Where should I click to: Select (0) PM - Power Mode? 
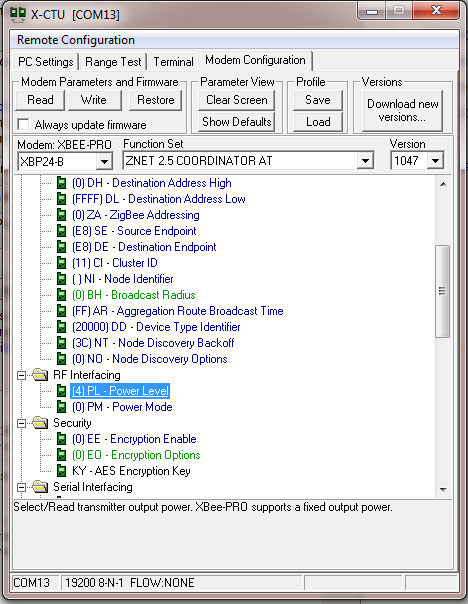point(122,407)
